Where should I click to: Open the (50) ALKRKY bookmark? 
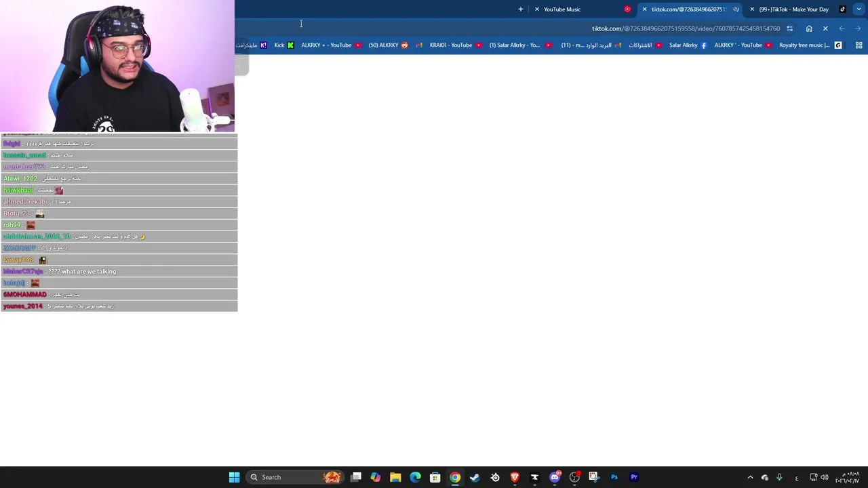coord(389,45)
